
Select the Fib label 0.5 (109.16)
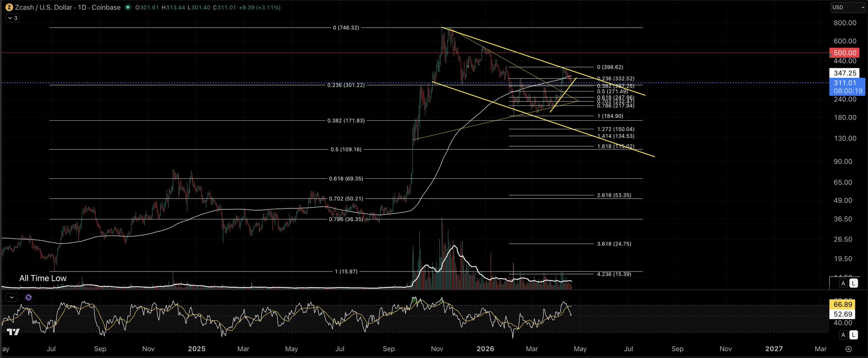(346, 150)
